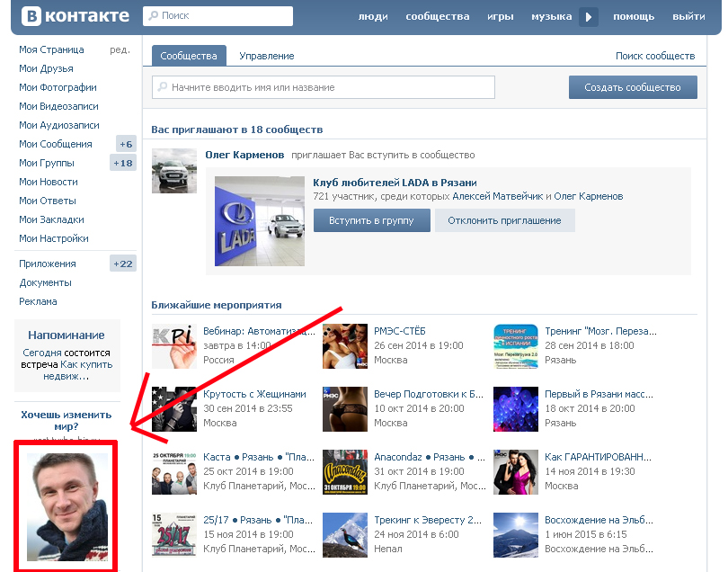
Task: Click ред. next to Моя Страница
Action: [x=120, y=50]
